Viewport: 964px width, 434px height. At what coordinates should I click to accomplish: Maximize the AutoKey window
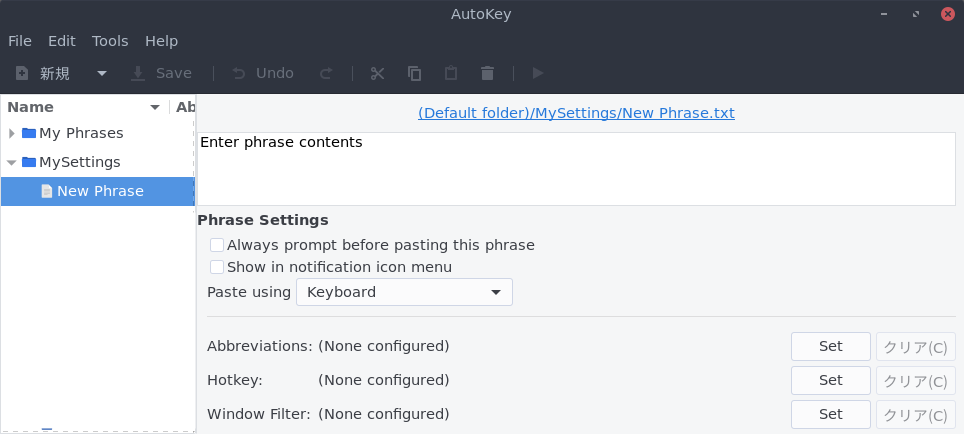tap(916, 14)
